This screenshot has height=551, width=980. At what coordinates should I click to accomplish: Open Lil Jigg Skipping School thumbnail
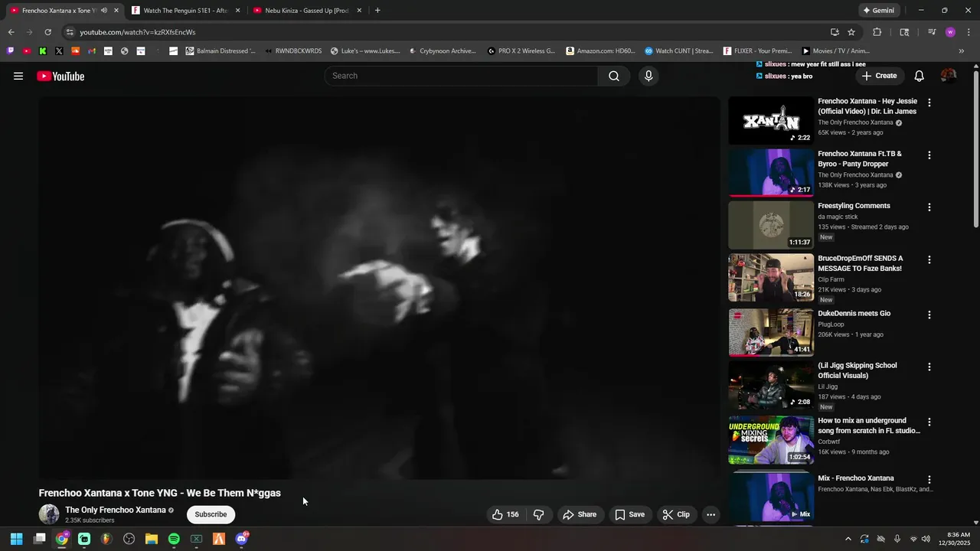[771, 385]
